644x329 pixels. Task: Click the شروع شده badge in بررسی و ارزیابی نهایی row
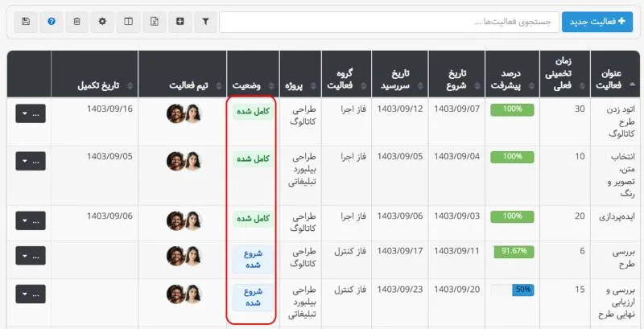[x=253, y=298]
